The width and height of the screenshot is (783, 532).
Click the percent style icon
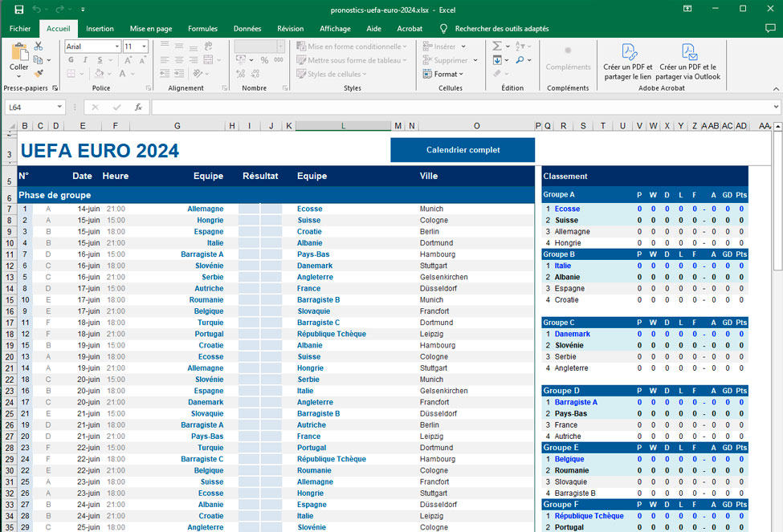coord(264,60)
